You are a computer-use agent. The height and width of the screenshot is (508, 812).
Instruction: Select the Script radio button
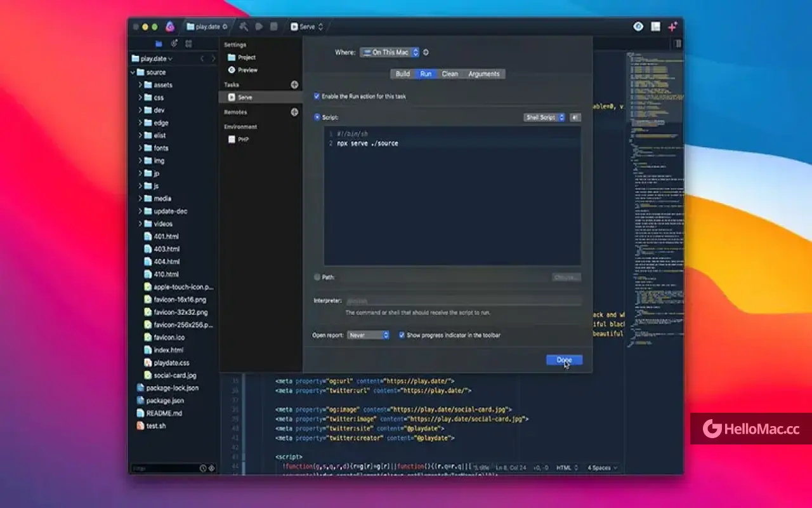click(317, 117)
